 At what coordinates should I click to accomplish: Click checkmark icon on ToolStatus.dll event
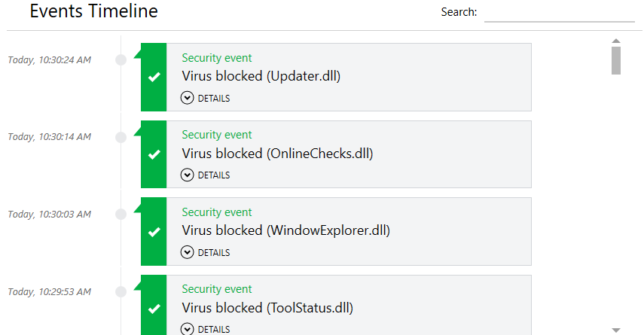point(154,309)
